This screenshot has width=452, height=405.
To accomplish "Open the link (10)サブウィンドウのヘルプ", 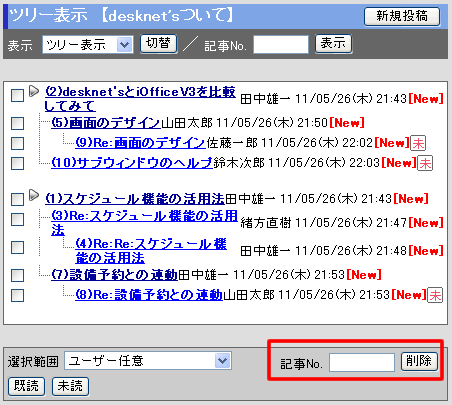I will [x=132, y=163].
